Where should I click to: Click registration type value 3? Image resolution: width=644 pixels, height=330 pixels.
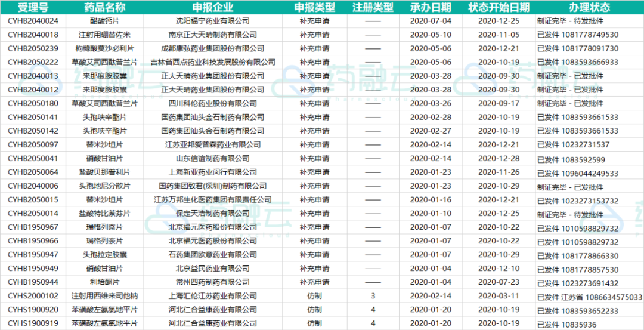373,297
